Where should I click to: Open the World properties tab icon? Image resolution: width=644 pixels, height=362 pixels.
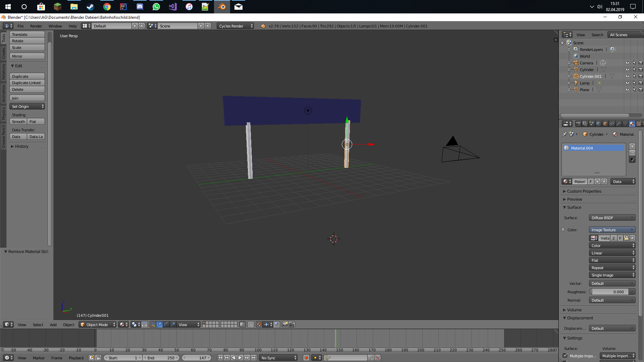598,124
